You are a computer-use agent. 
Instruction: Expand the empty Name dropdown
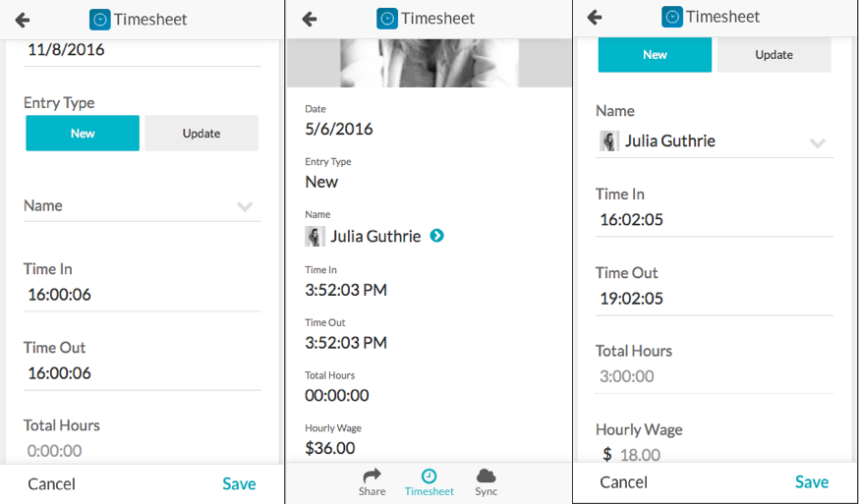142,206
